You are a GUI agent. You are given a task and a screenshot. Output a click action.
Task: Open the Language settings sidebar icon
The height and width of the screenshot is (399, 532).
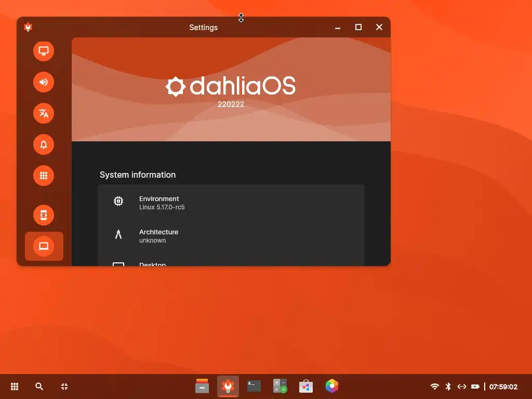(44, 113)
